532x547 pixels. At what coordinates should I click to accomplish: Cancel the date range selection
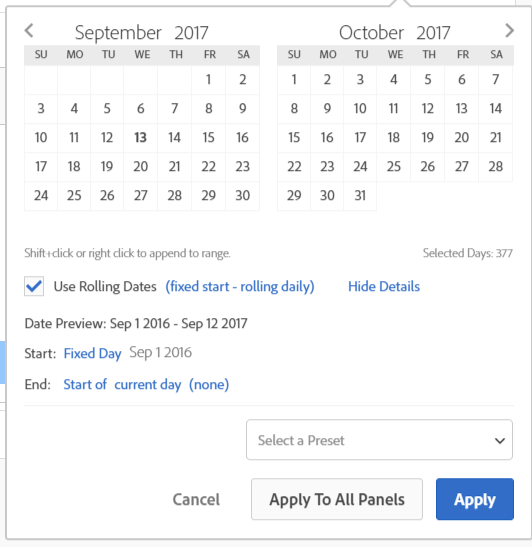(196, 499)
